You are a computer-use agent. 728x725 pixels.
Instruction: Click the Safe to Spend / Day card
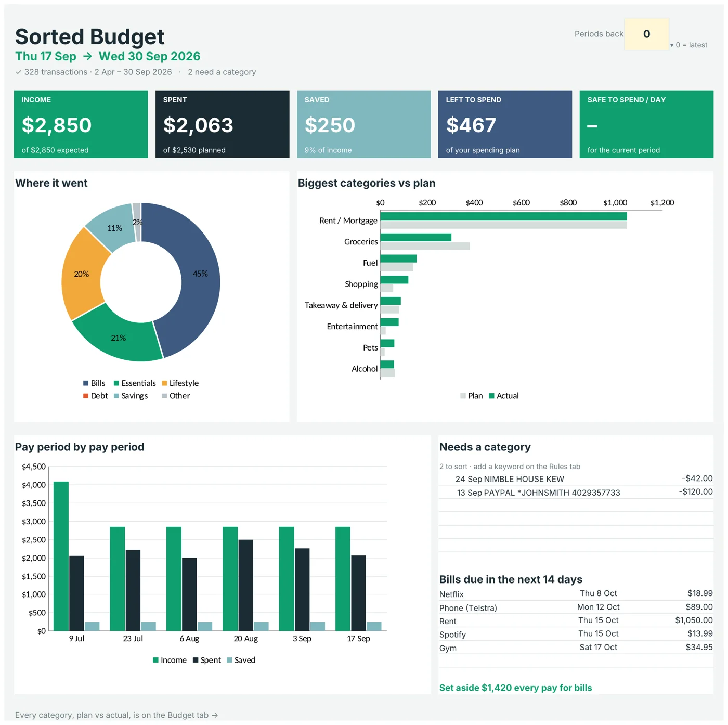(x=646, y=124)
